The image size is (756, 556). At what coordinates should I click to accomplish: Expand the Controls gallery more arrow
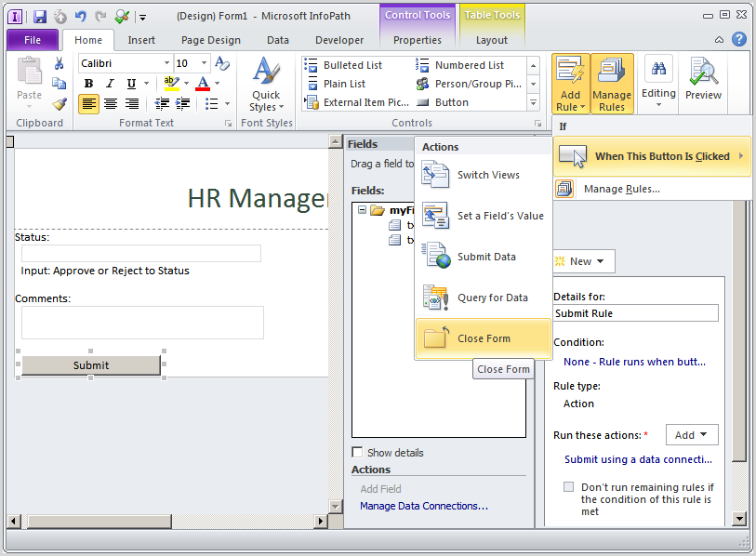[x=533, y=102]
